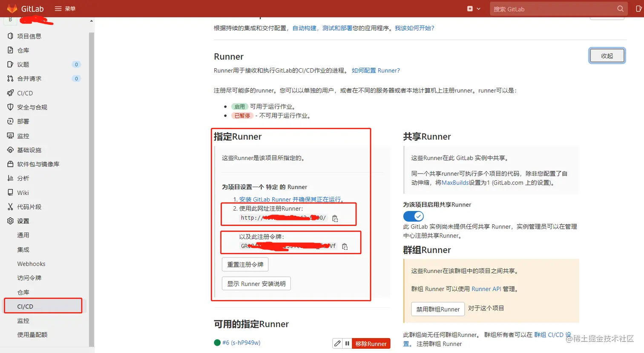
Task: Open the 集成 settings sub-item
Action: click(23, 249)
